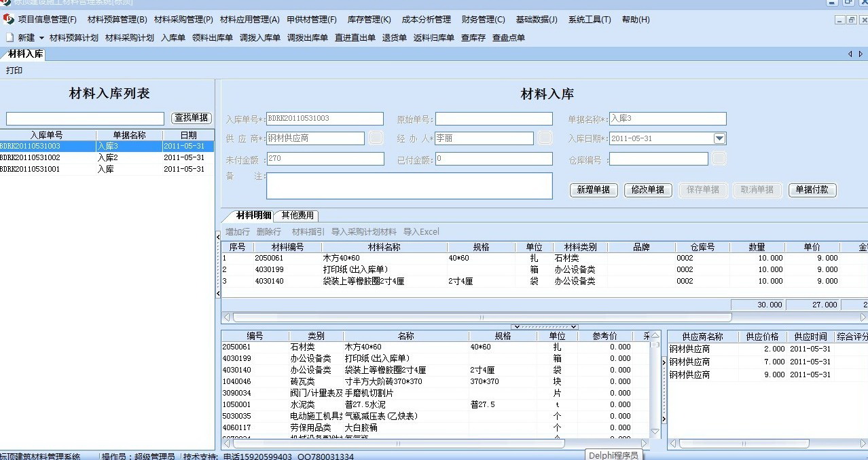Open the 入库日期 date dropdown
The image size is (868, 460).
tap(719, 138)
